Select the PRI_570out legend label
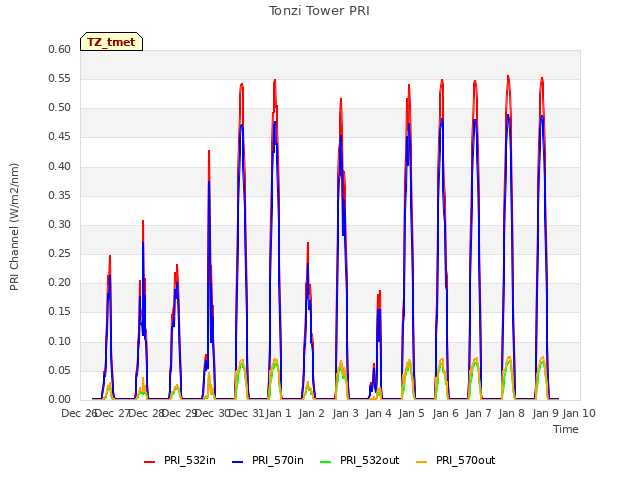 [x=466, y=460]
